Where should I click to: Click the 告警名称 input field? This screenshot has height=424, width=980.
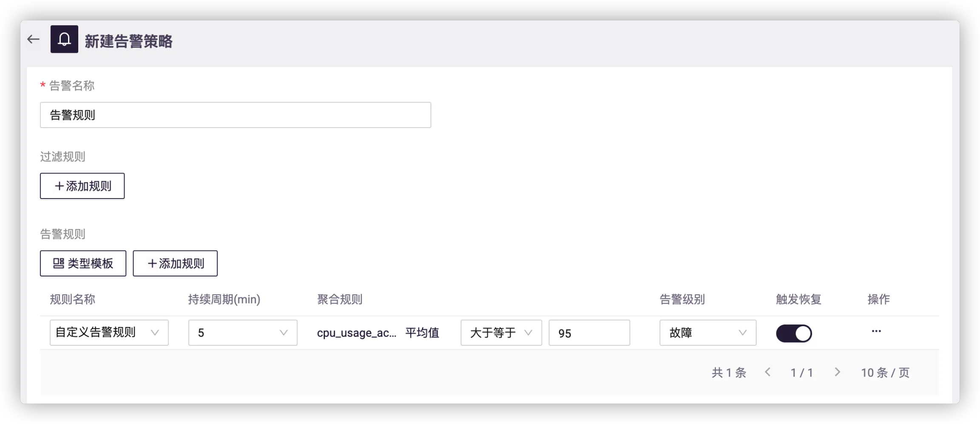[x=235, y=115]
